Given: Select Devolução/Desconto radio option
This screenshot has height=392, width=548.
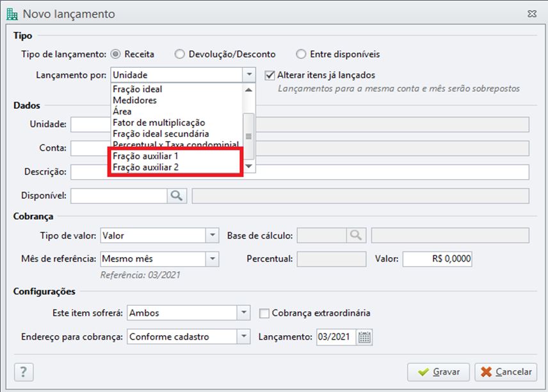Looking at the screenshot, I should 180,54.
